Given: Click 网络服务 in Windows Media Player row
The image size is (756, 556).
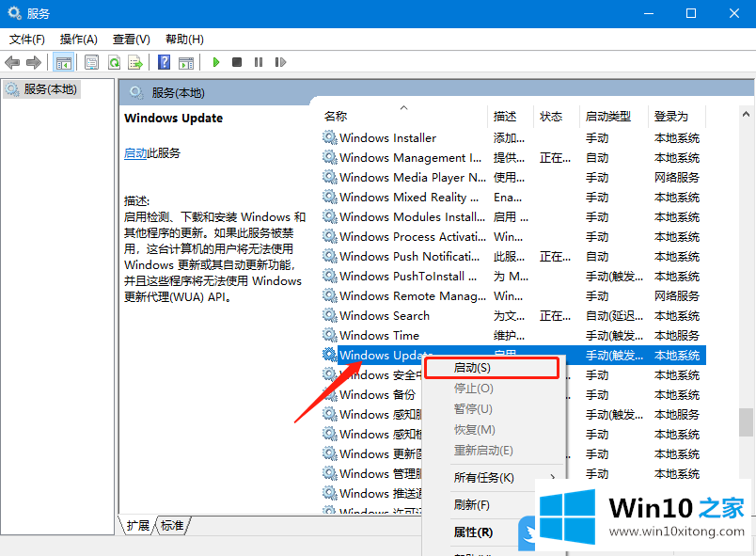Looking at the screenshot, I should pyautogui.click(x=676, y=178).
